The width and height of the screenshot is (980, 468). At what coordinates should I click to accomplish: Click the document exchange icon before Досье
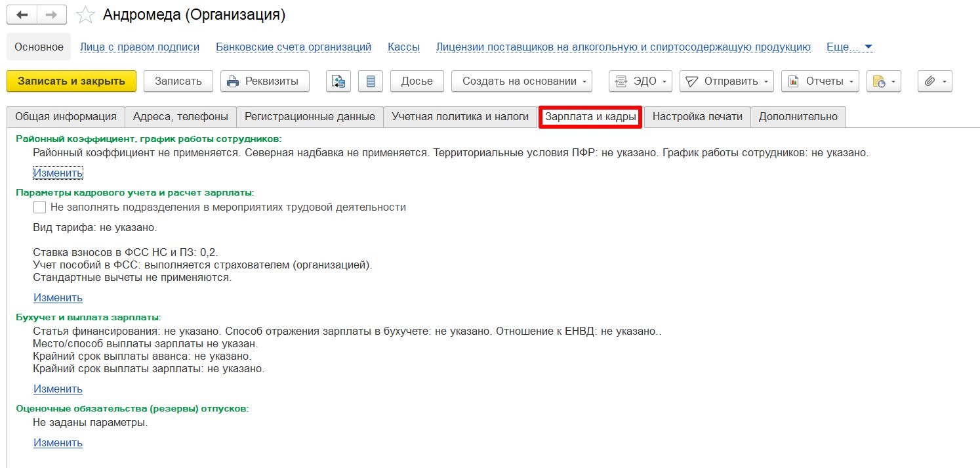point(338,81)
